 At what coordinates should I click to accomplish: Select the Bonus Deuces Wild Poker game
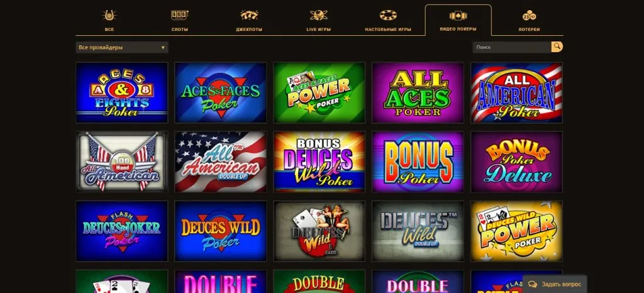point(319,162)
